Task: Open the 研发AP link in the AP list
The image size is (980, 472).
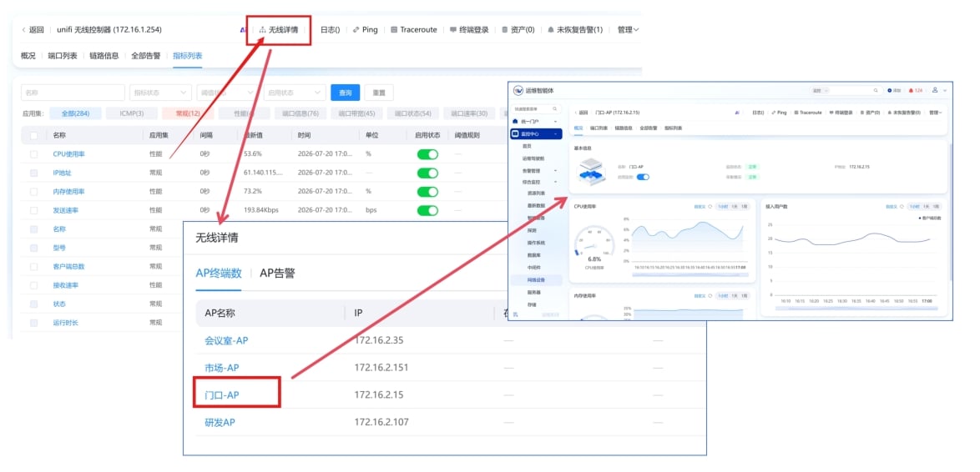Action: tap(220, 422)
